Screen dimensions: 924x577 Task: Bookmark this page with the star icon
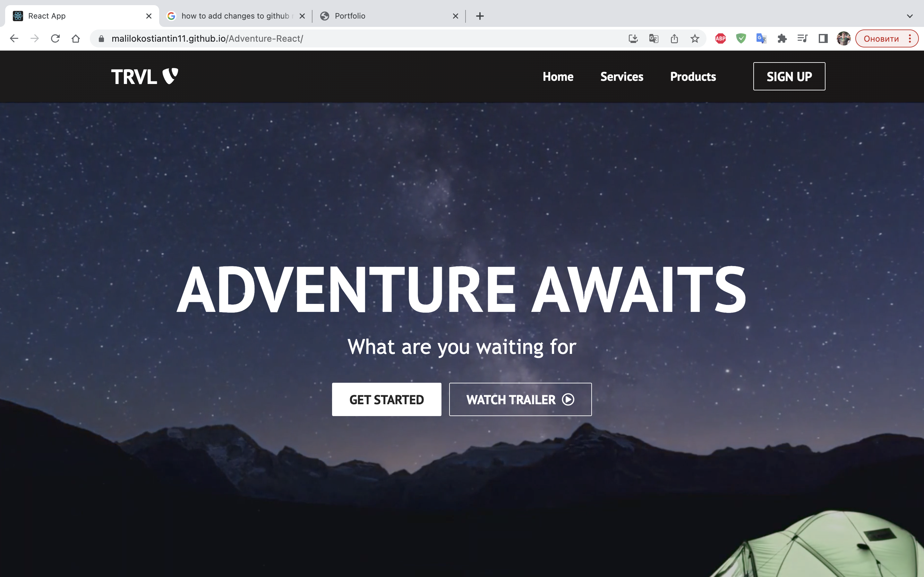click(x=695, y=38)
